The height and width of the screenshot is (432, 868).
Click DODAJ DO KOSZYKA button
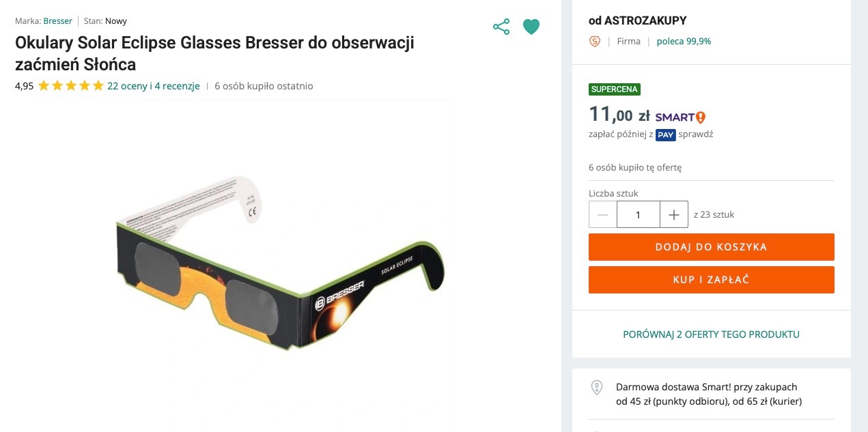(x=712, y=247)
